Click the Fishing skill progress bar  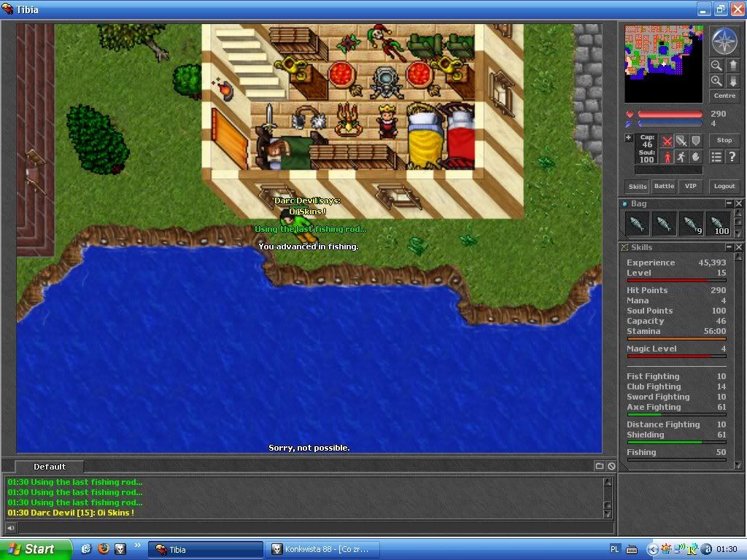click(x=676, y=459)
